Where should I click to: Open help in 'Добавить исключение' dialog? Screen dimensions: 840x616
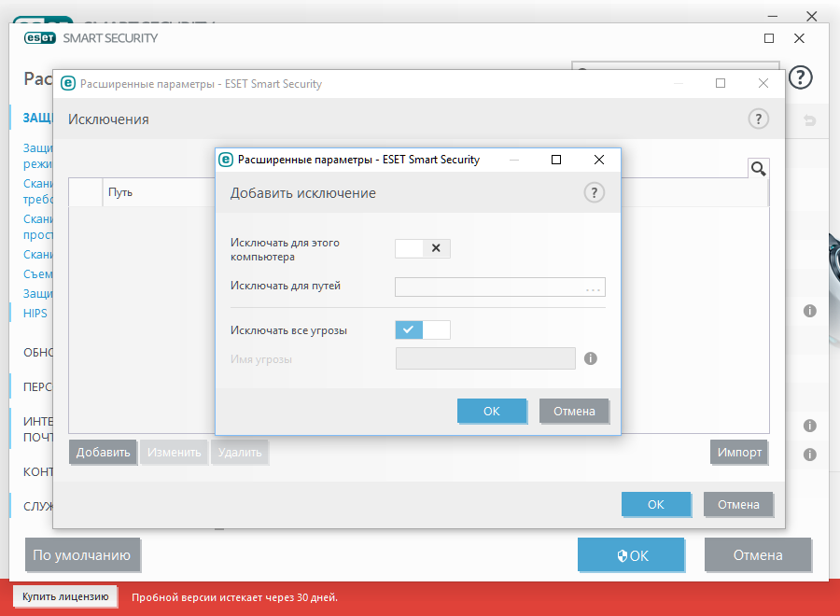595,192
